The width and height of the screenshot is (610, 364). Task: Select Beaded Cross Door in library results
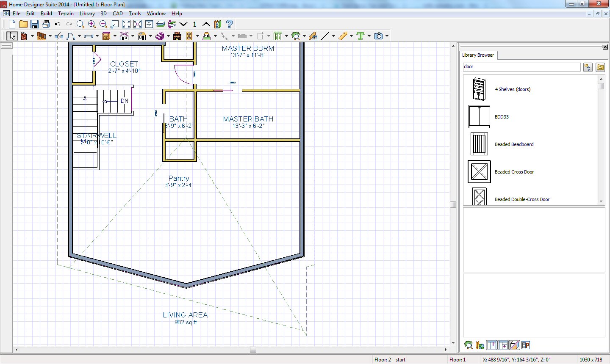click(x=514, y=172)
